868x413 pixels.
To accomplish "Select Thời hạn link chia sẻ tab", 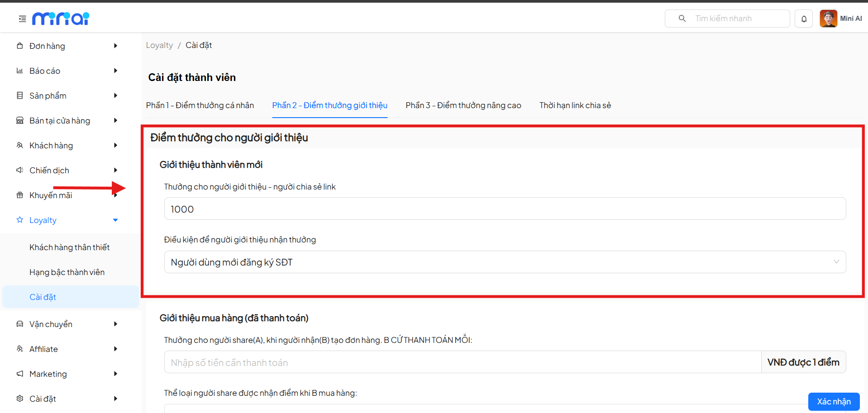I will coord(575,105).
